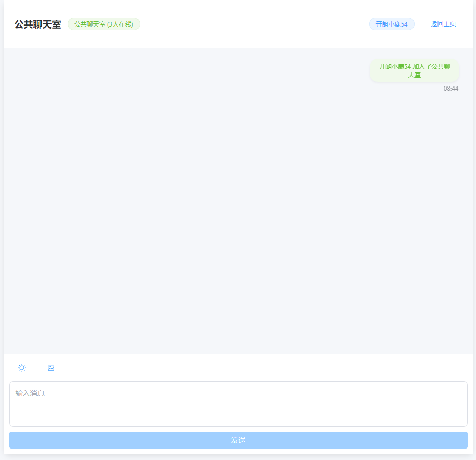Select the green join notification message
Viewport: 476px width, 460px height.
[x=414, y=70]
